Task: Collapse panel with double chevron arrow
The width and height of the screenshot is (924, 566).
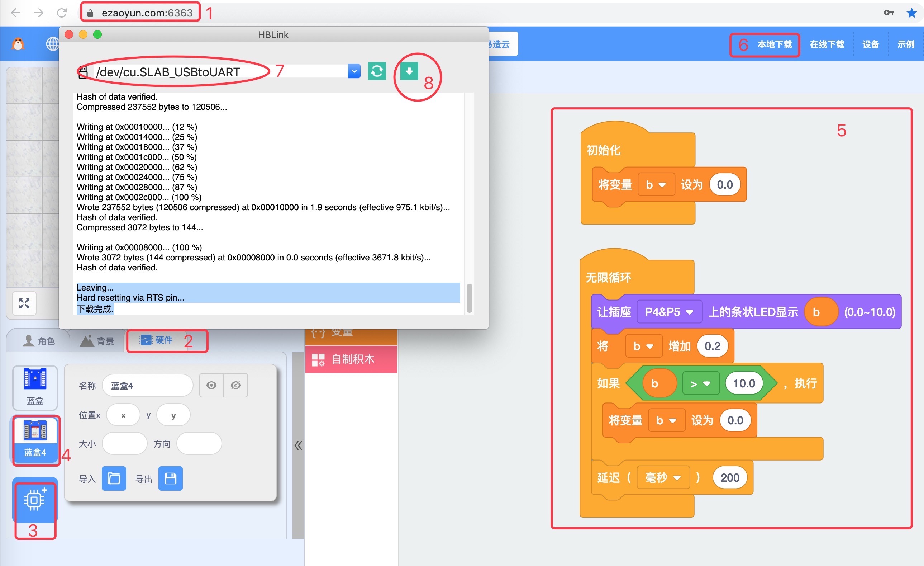Action: pos(298,445)
